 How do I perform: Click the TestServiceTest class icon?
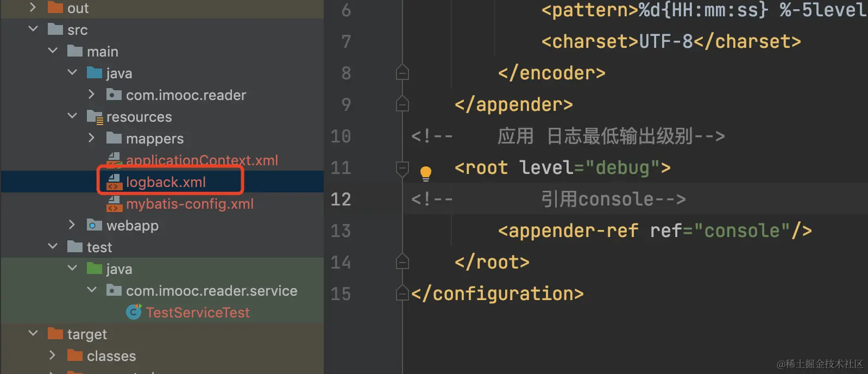click(134, 311)
